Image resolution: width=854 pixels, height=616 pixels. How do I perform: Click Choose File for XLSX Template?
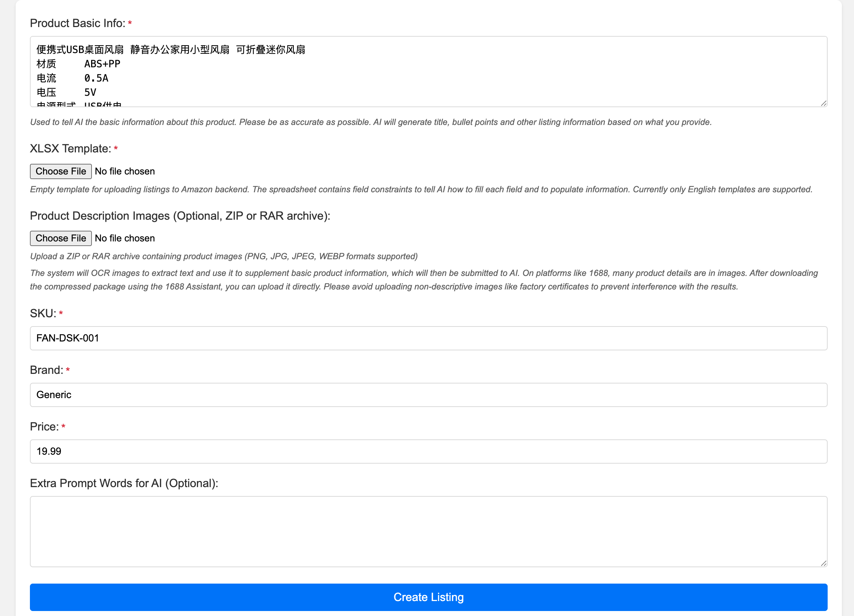click(61, 171)
